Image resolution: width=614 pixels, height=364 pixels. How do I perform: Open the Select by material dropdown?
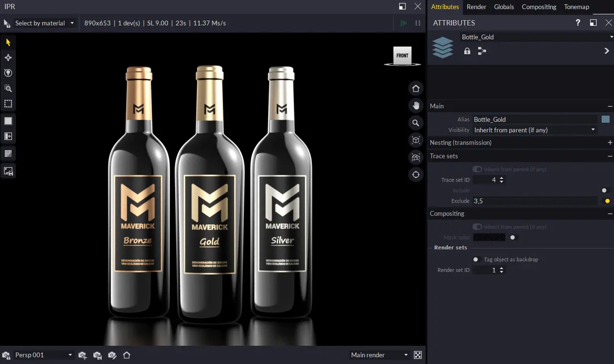pyautogui.click(x=44, y=23)
